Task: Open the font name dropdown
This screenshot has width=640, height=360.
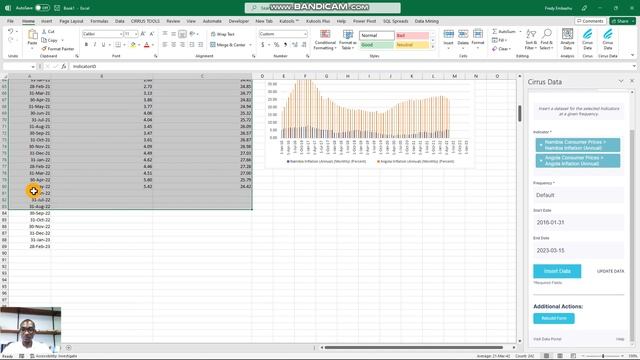Action: [x=121, y=34]
